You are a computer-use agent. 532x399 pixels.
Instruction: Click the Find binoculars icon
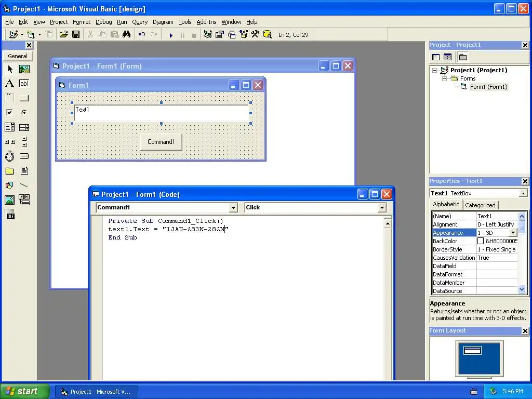pyautogui.click(x=127, y=34)
